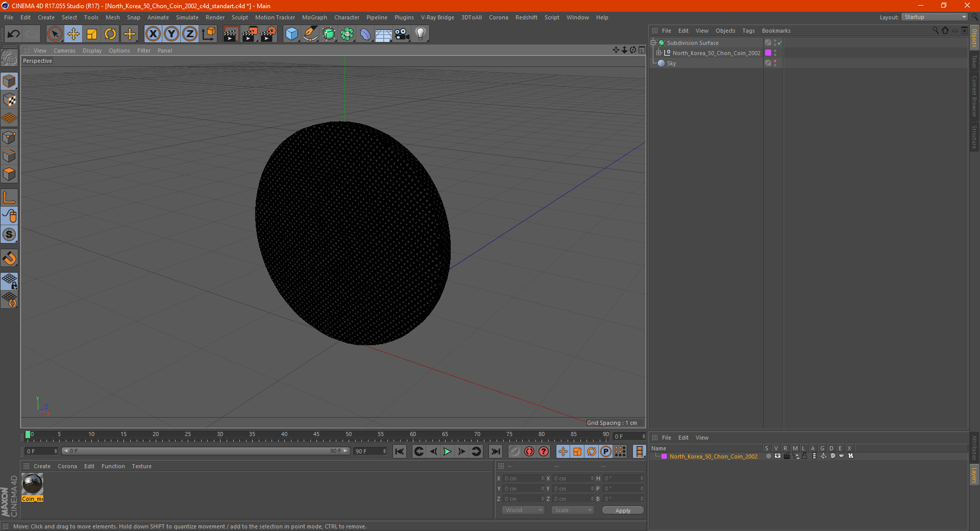980x531 pixels.
Task: Toggle Autokeying button
Action: pos(529,451)
